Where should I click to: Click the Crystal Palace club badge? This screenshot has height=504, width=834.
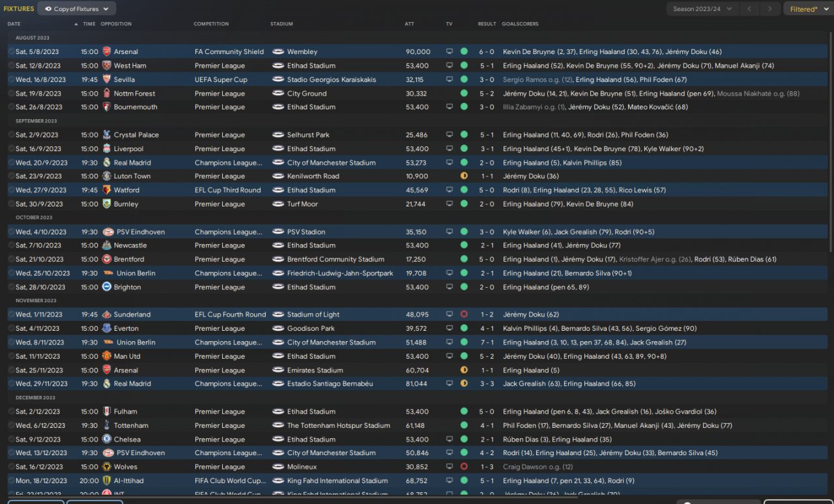[107, 135]
